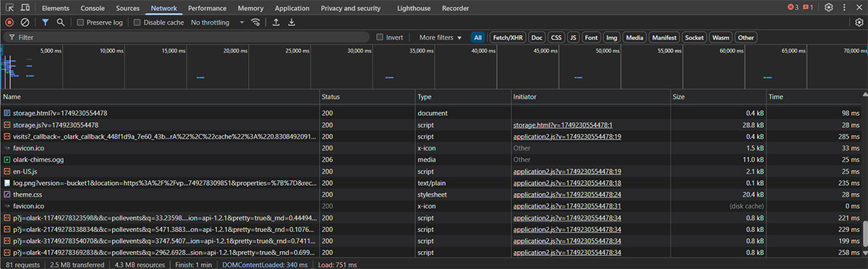868x269 pixels.
Task: Filter requests by Wasm type
Action: pos(720,37)
